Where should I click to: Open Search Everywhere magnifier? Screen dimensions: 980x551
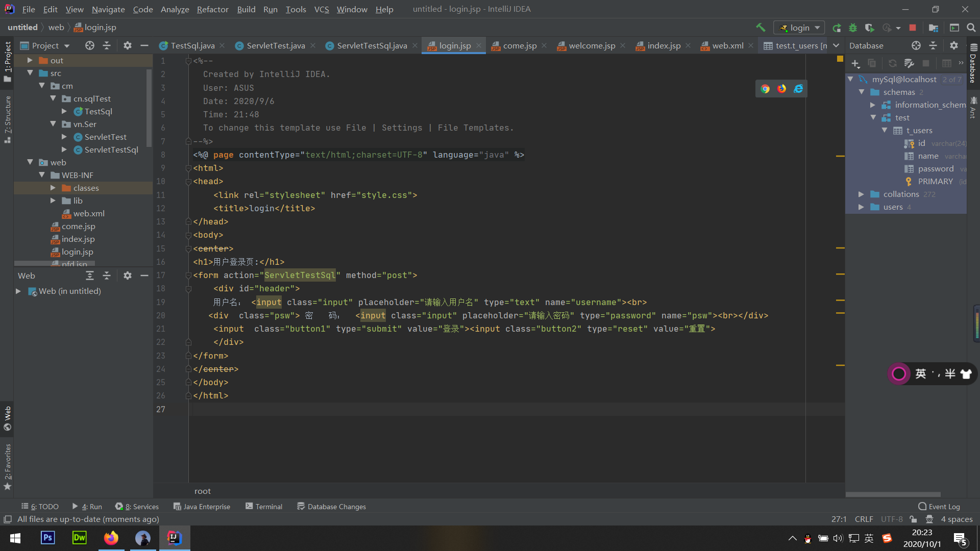coord(971,28)
